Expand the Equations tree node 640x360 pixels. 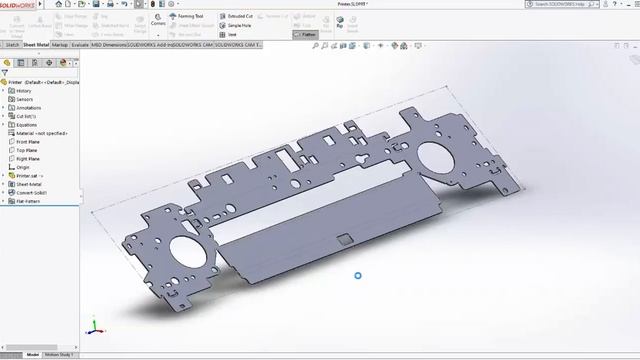[x=3, y=124]
